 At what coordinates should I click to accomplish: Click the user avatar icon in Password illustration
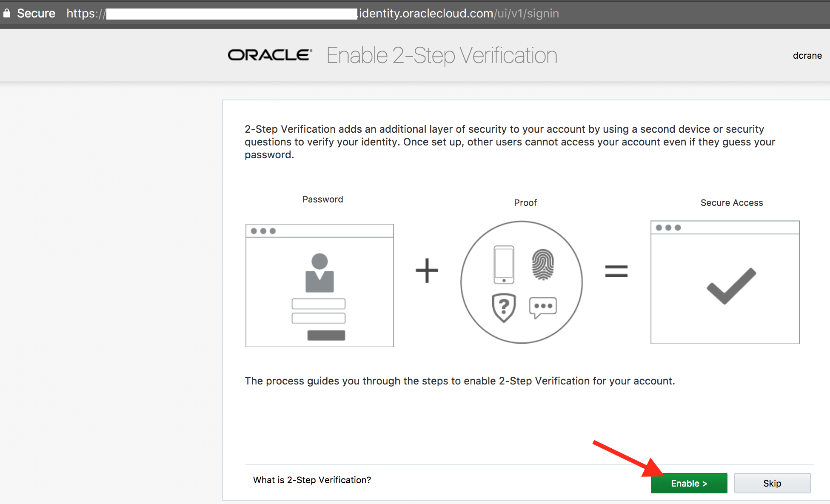click(319, 273)
